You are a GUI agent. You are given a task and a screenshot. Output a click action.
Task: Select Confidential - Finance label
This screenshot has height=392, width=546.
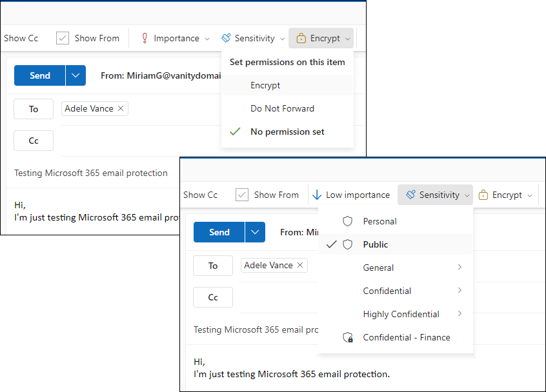(396, 337)
